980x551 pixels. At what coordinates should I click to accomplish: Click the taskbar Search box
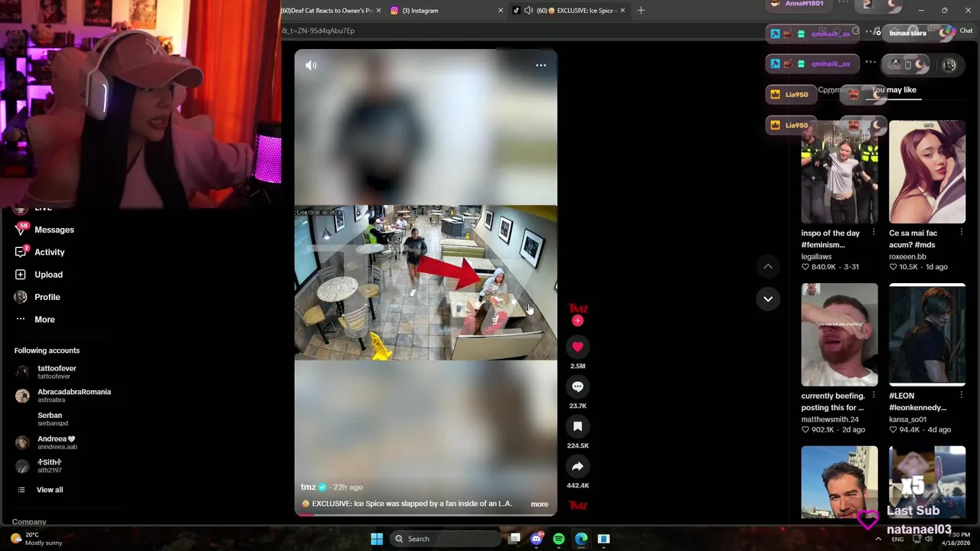click(446, 539)
